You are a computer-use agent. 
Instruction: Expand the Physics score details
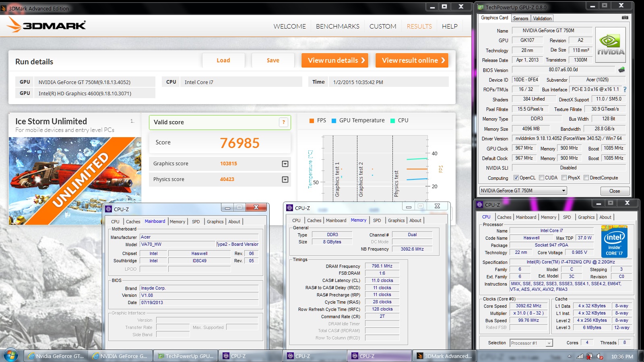pyautogui.click(x=285, y=179)
